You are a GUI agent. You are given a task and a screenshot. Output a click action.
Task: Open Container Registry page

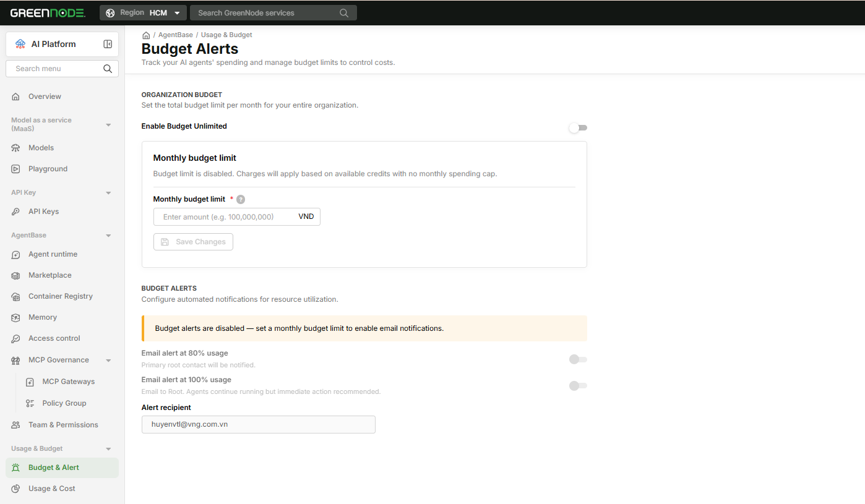click(62, 296)
